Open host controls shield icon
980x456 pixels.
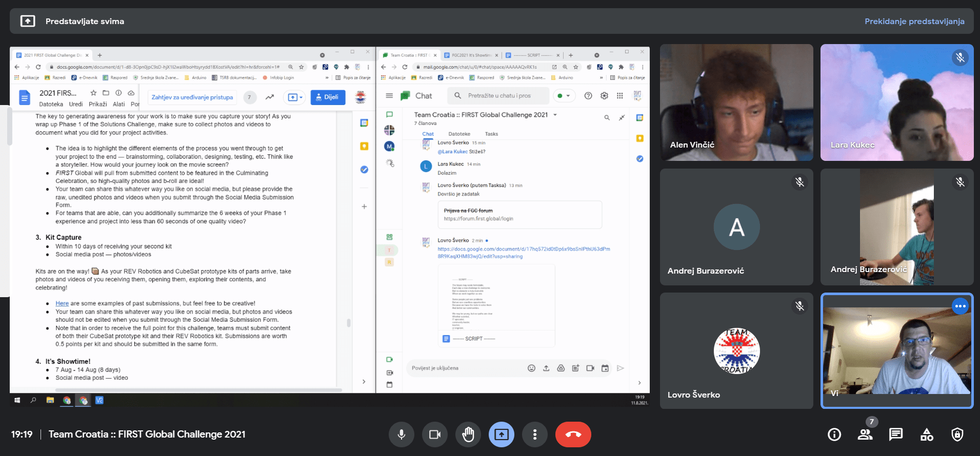click(957, 434)
